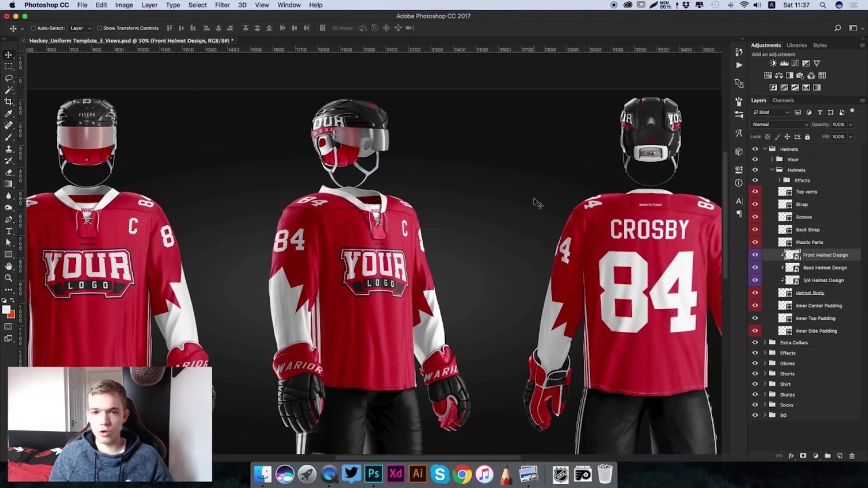868x488 pixels.
Task: Switch to the Libraries tab
Action: pos(796,45)
